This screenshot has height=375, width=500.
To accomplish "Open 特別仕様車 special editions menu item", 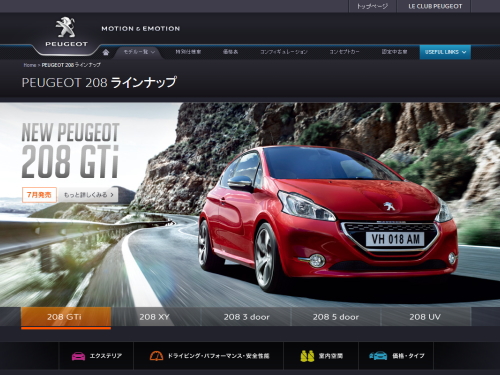I will pyautogui.click(x=188, y=52).
